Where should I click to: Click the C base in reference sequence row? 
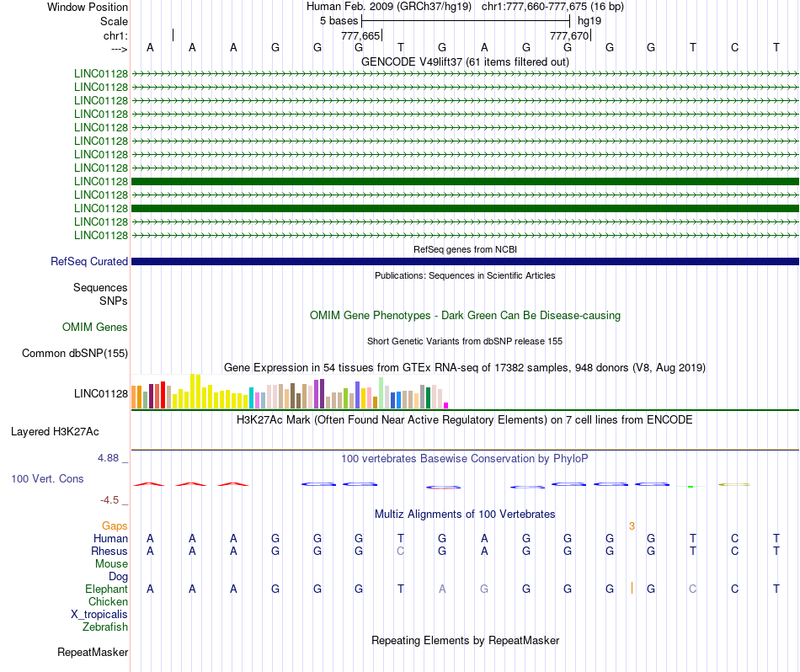tap(734, 47)
